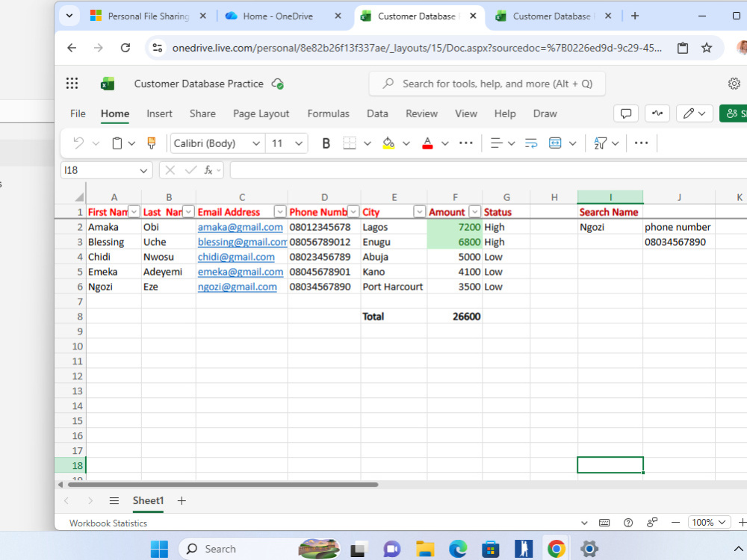The height and width of the screenshot is (560, 747).
Task: Open the Comments pane icon
Action: [x=626, y=113]
